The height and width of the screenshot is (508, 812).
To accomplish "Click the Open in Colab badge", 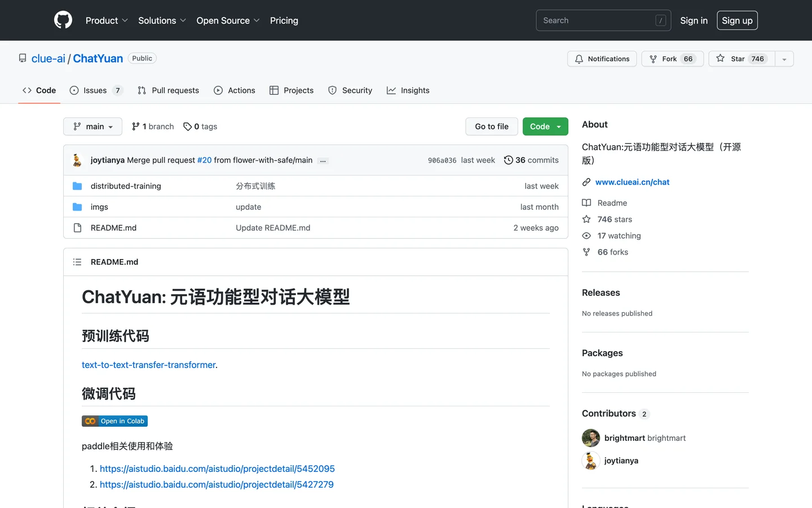I will (x=114, y=421).
